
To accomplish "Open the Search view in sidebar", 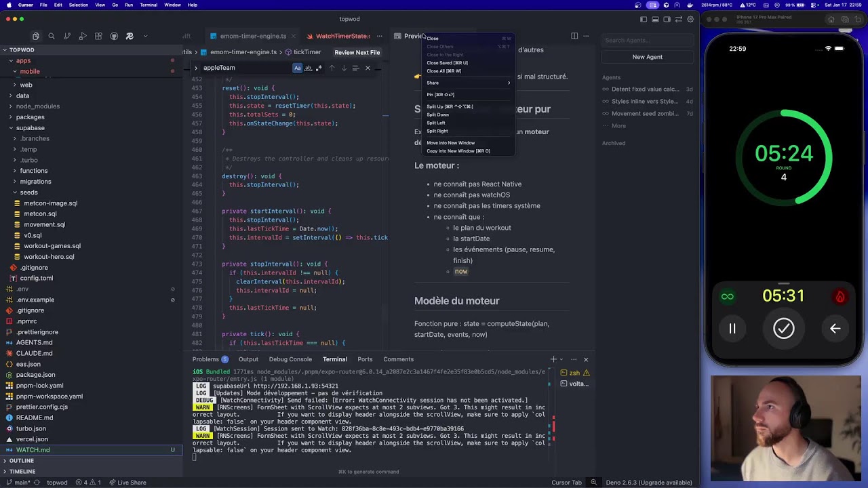I will (51, 36).
